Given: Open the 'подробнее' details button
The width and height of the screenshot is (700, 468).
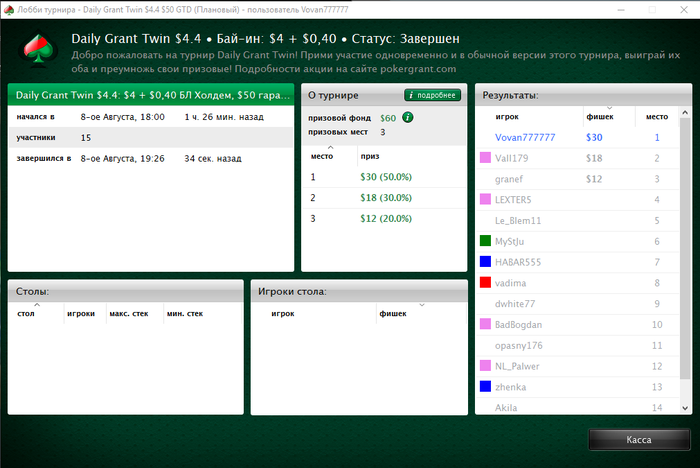Looking at the screenshot, I should point(432,95).
